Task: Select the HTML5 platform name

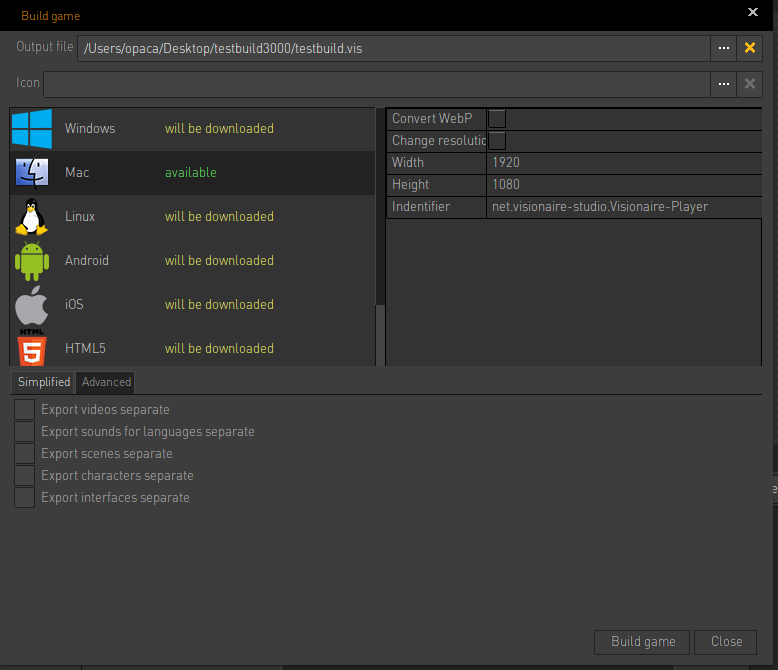Action: click(x=85, y=348)
